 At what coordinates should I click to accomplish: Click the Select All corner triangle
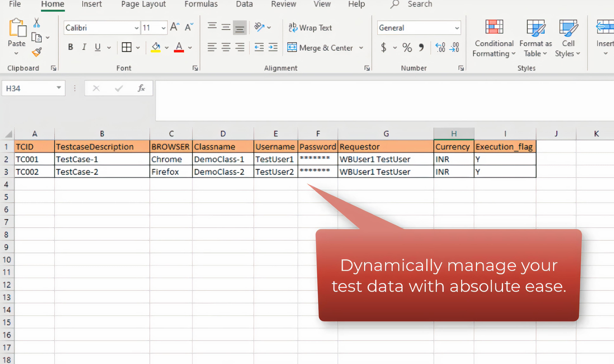click(8, 134)
